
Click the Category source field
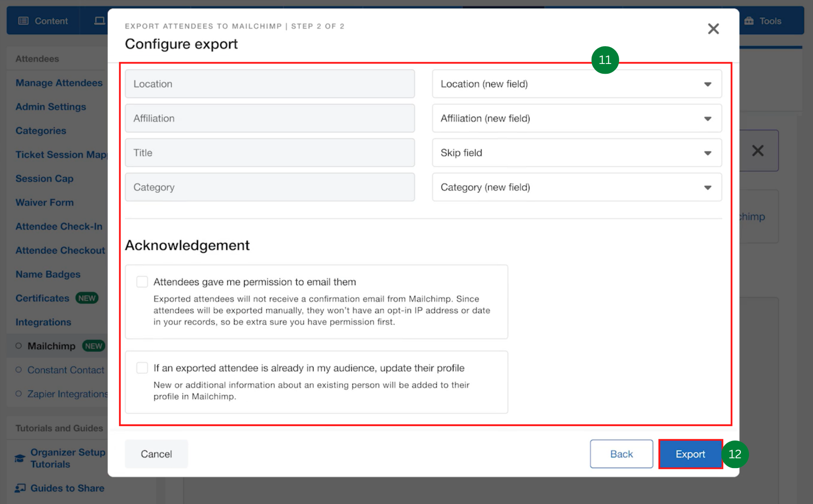[269, 187]
